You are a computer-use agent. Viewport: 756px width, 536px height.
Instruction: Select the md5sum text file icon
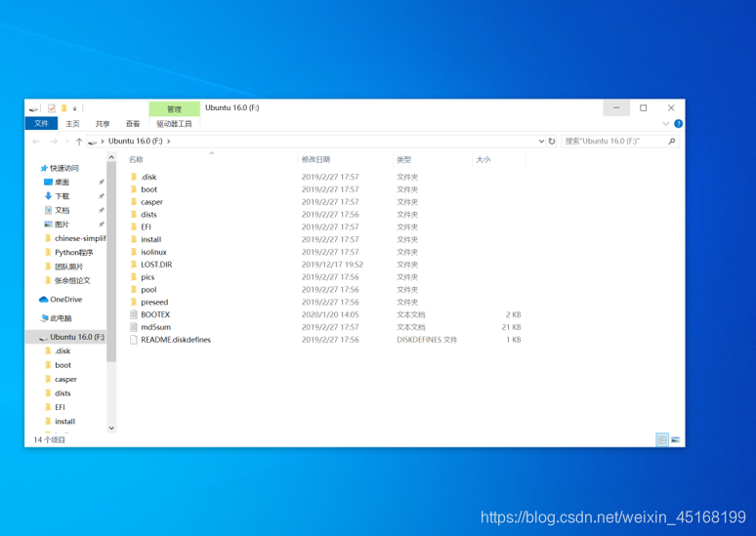pos(134,327)
